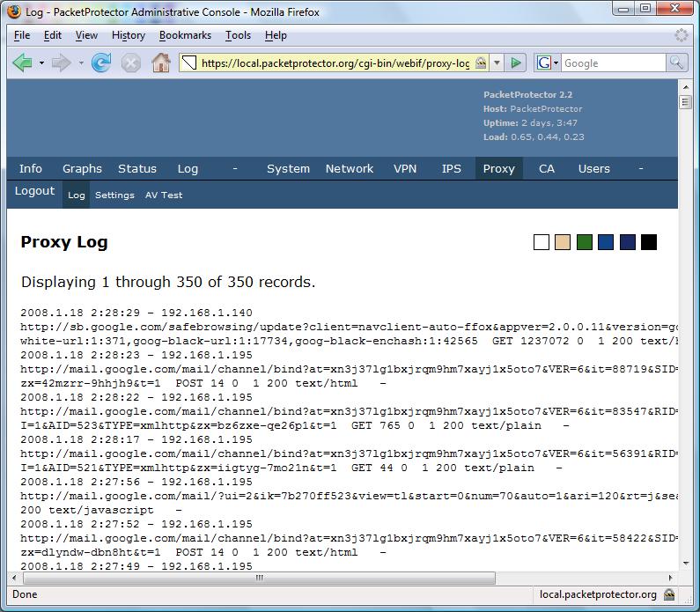Select the Proxy section

[498, 169]
